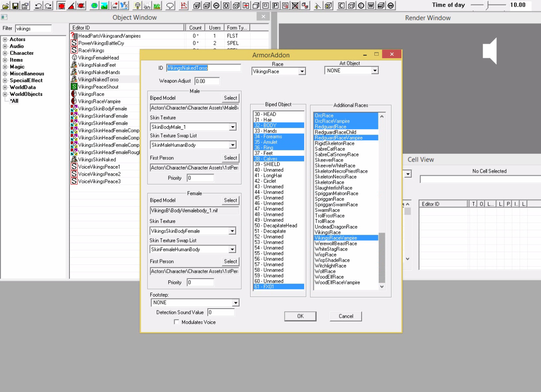Click the Time of day value field

[x=521, y=5]
